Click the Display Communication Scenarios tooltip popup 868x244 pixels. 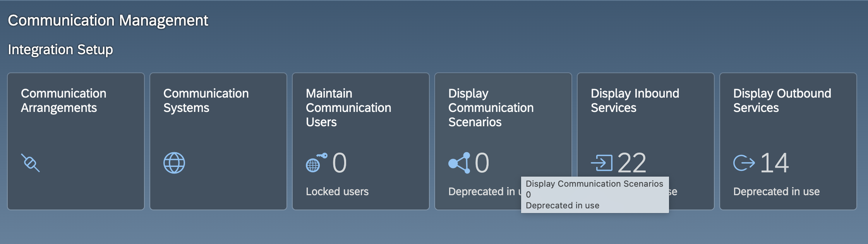(x=595, y=194)
